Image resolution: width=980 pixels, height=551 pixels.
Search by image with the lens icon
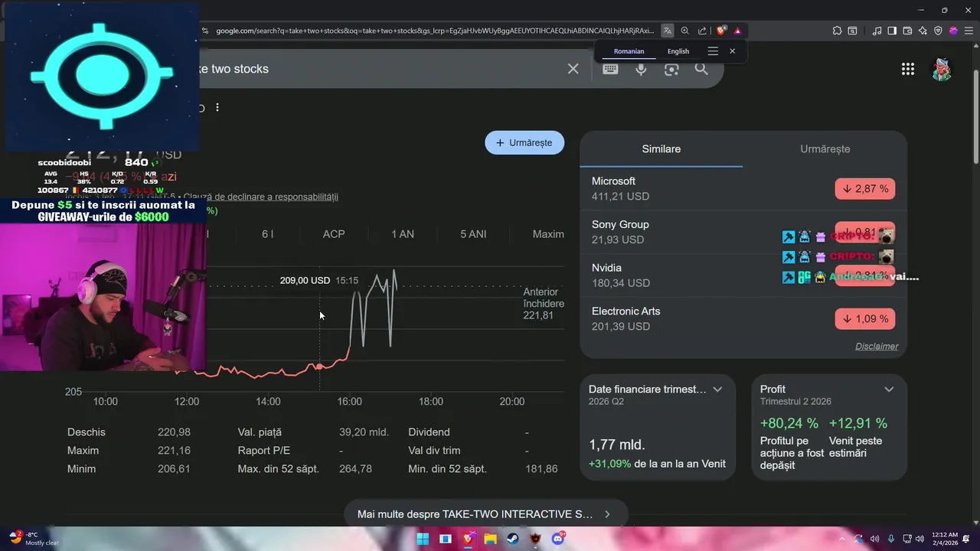click(671, 69)
